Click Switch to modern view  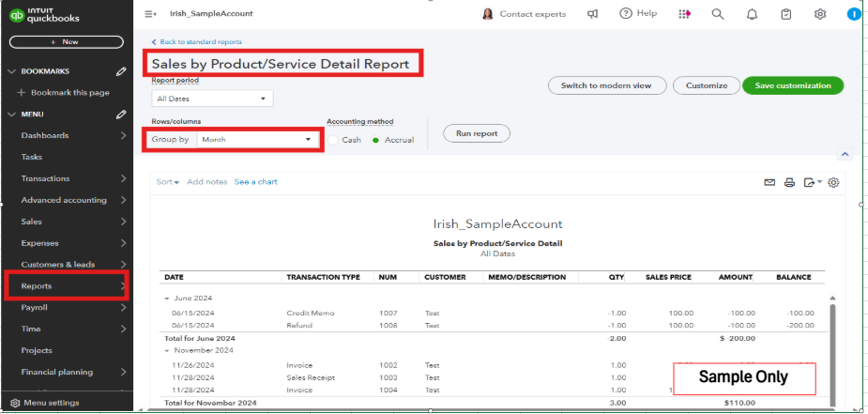point(606,85)
